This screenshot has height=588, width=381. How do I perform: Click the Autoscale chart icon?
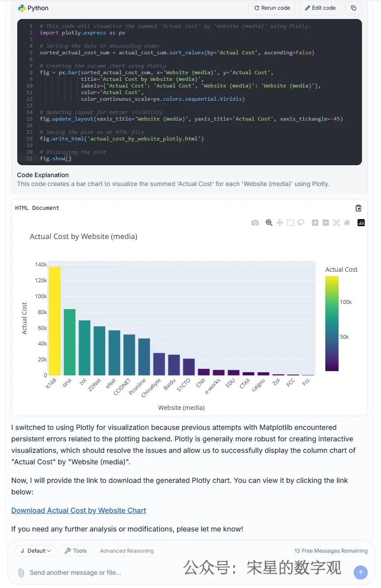pyautogui.click(x=336, y=223)
